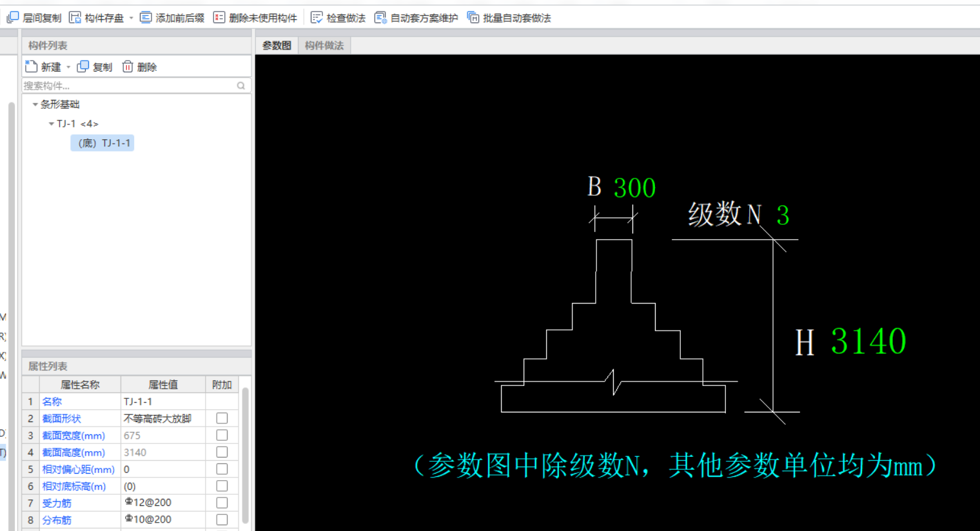Click the 复制 copy icon in component list
The width and height of the screenshot is (980, 531).
83,66
